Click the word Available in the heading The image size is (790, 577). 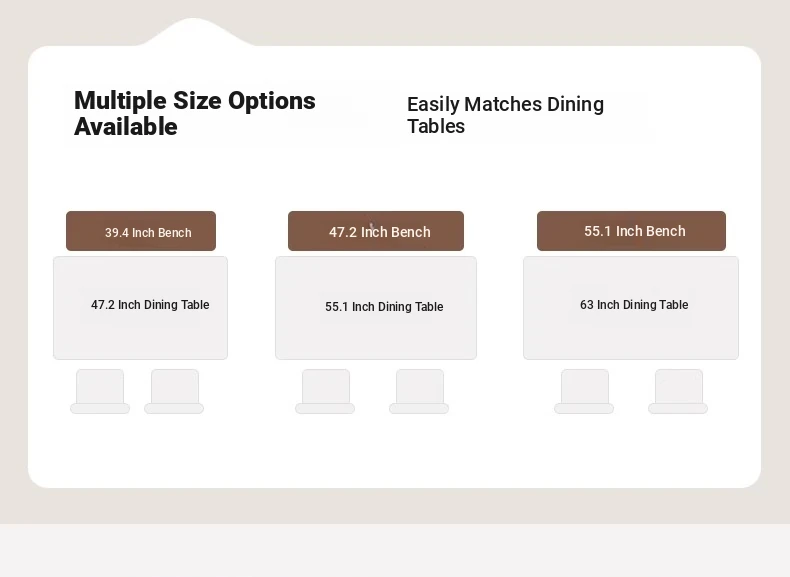point(126,126)
